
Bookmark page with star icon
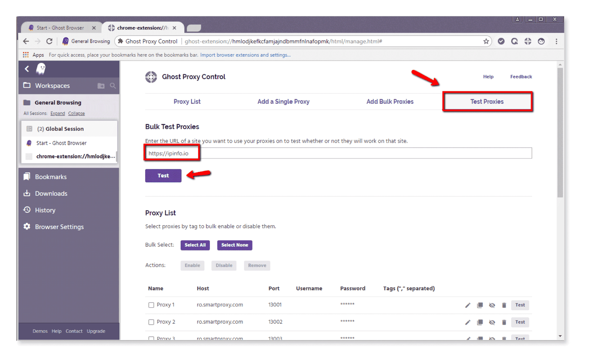coord(486,41)
